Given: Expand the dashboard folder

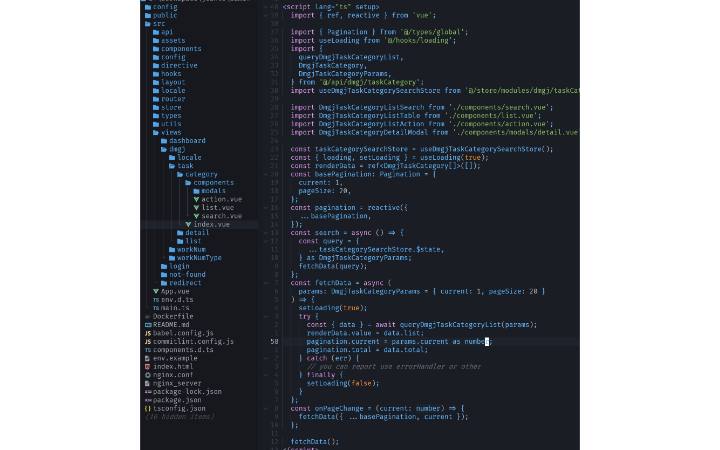Looking at the screenshot, I should pos(164,141).
